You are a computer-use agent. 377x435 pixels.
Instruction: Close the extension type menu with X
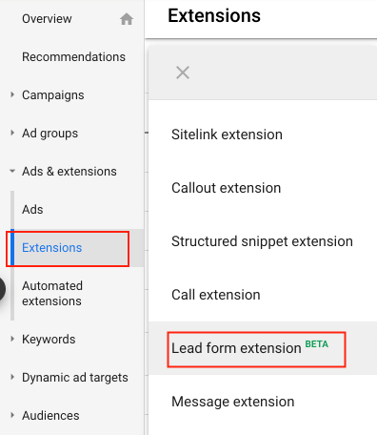pyautogui.click(x=183, y=72)
